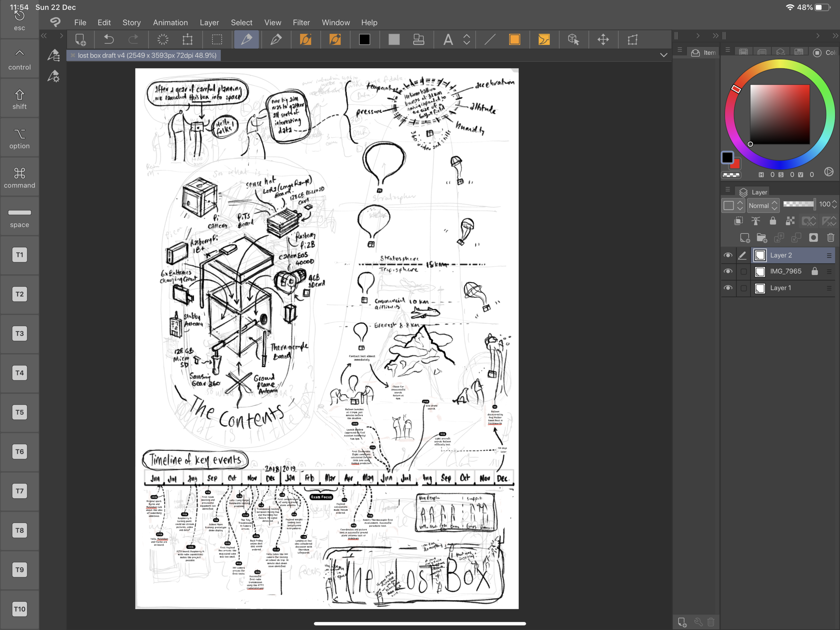
Task: Open the Window menu
Action: (336, 23)
